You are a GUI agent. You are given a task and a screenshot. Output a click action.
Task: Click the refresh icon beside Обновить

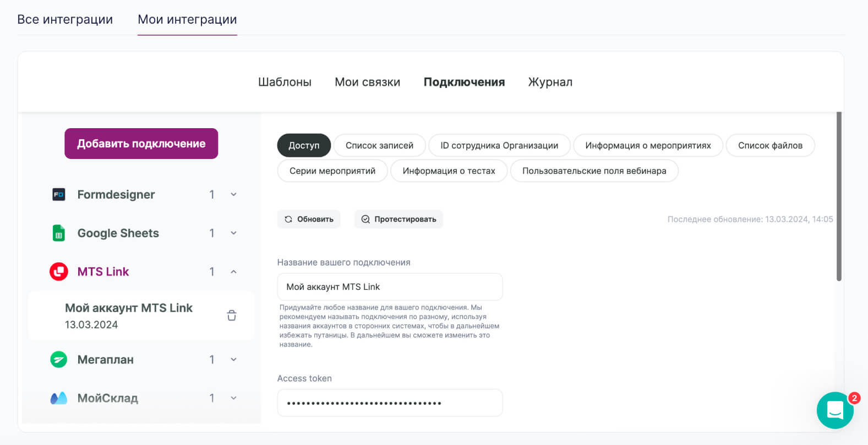tap(288, 219)
